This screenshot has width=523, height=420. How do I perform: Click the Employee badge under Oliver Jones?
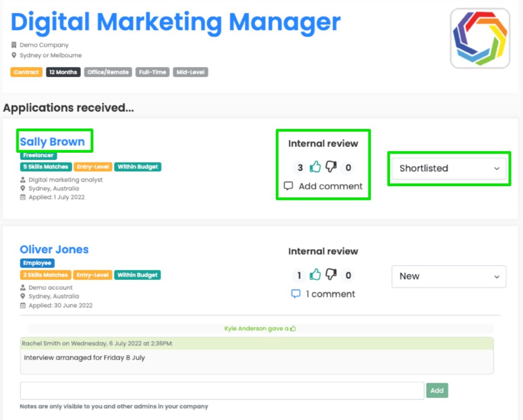point(37,263)
